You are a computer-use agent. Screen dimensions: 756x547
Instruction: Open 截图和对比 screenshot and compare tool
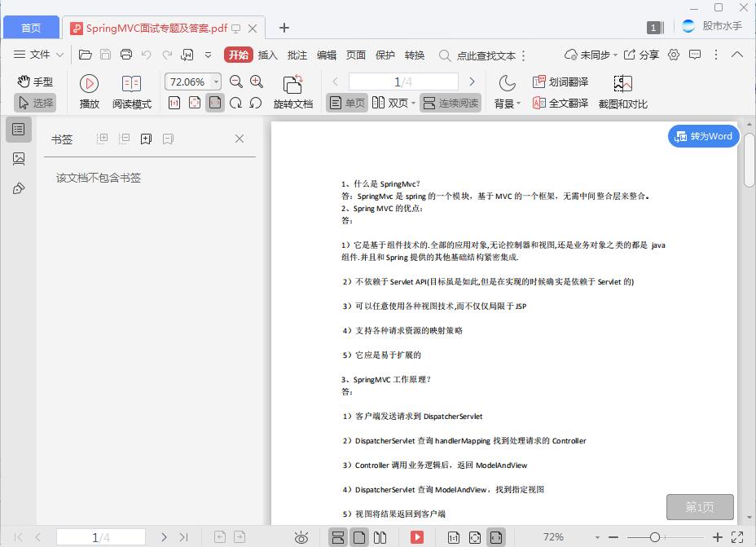click(x=622, y=91)
